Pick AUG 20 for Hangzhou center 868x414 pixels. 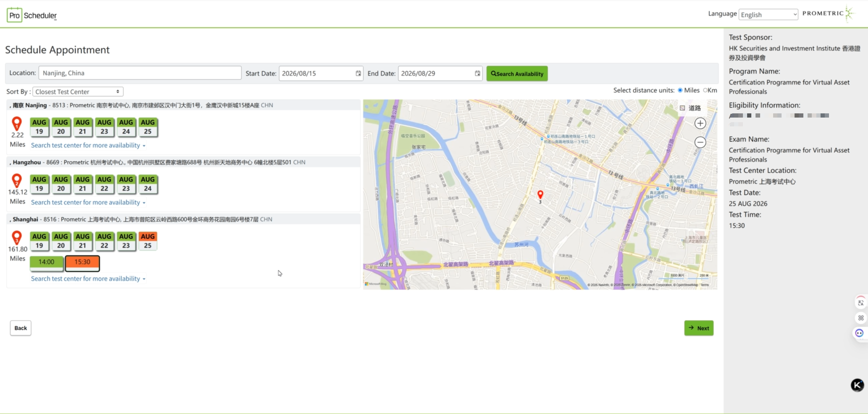(x=61, y=184)
